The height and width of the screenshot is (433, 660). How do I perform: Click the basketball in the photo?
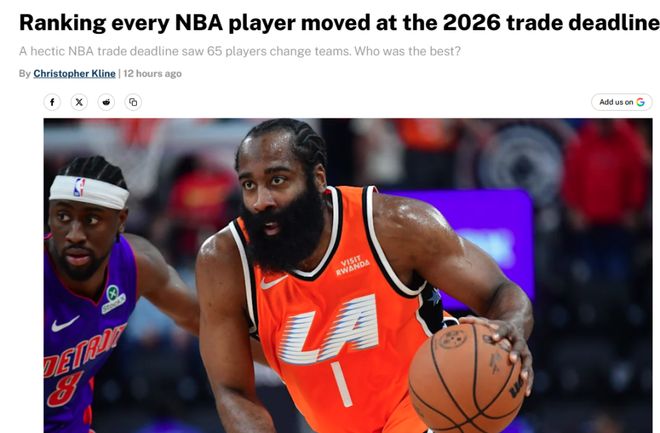(467, 377)
